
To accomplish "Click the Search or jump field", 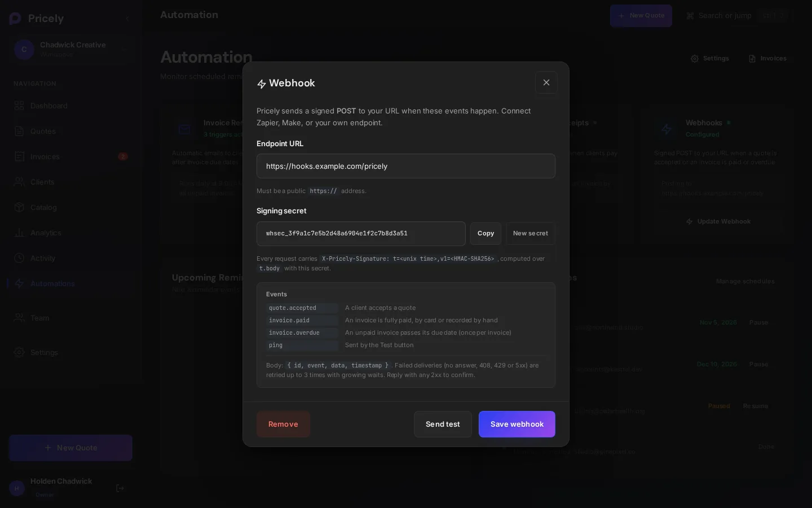I will click(738, 16).
